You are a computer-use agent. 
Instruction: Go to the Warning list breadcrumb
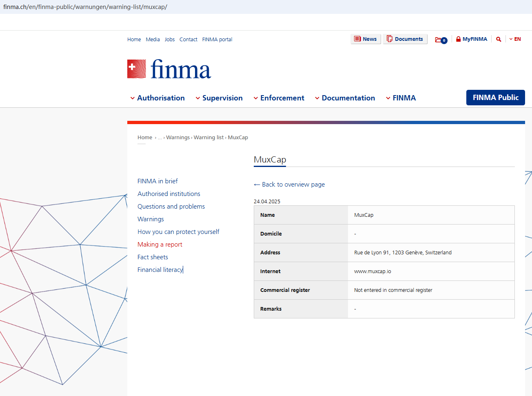pos(208,138)
